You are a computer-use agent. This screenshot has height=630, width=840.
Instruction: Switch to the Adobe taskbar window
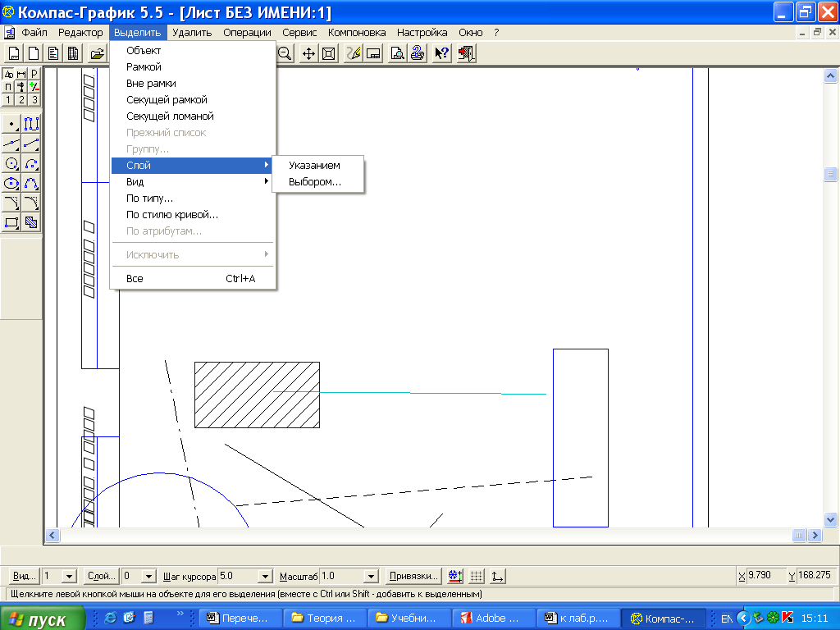[x=494, y=619]
